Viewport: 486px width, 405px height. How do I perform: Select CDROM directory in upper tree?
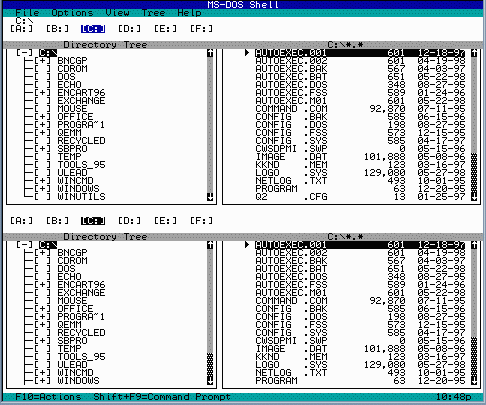point(72,69)
